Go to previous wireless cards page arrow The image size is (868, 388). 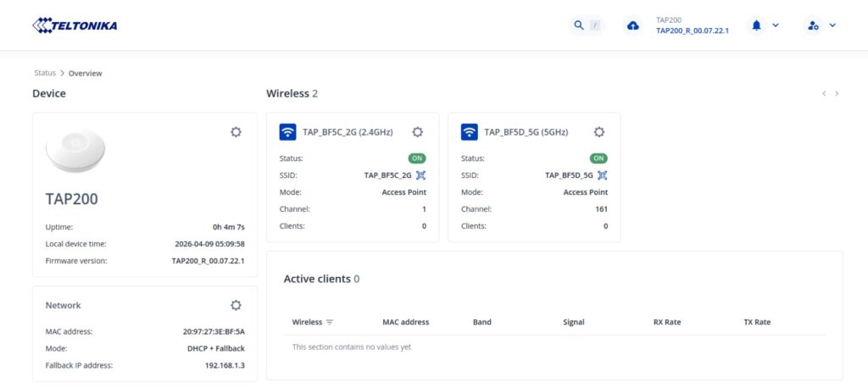pos(824,93)
